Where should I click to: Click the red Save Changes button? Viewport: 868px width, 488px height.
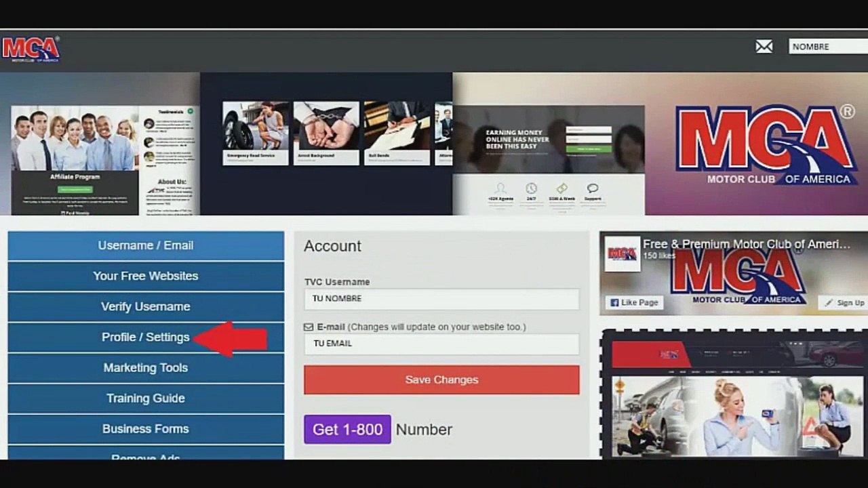[441, 380]
